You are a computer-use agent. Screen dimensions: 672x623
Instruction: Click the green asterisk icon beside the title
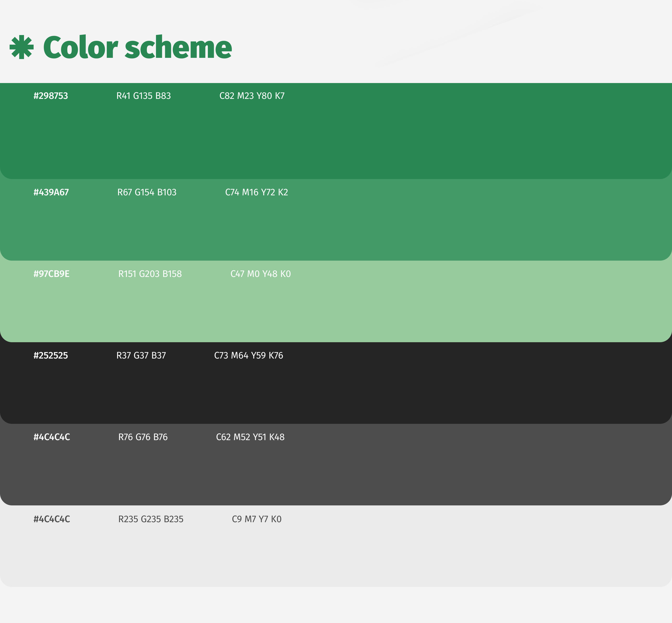tap(22, 47)
